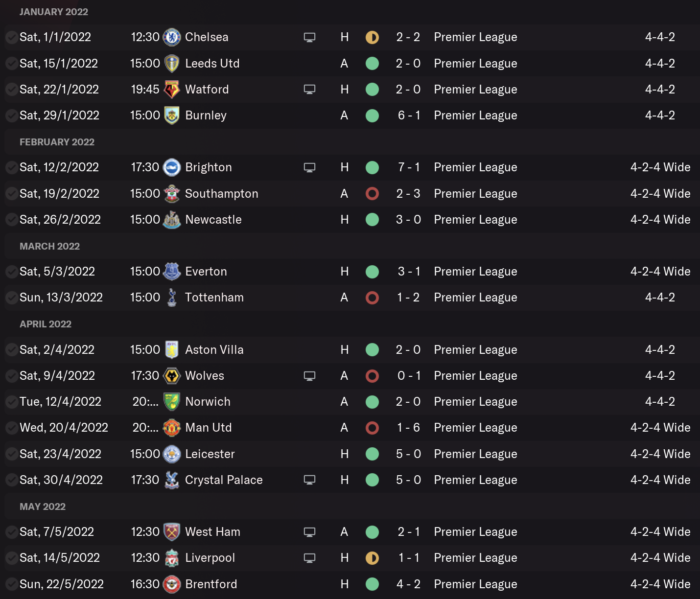This screenshot has width=700, height=599.
Task: Click the Wolves club badge
Action: click(172, 376)
